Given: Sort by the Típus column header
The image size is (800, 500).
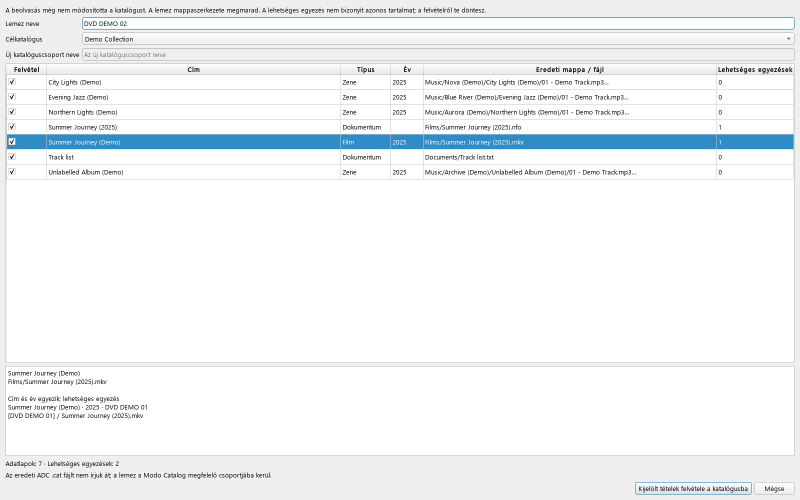Looking at the screenshot, I should [x=365, y=69].
